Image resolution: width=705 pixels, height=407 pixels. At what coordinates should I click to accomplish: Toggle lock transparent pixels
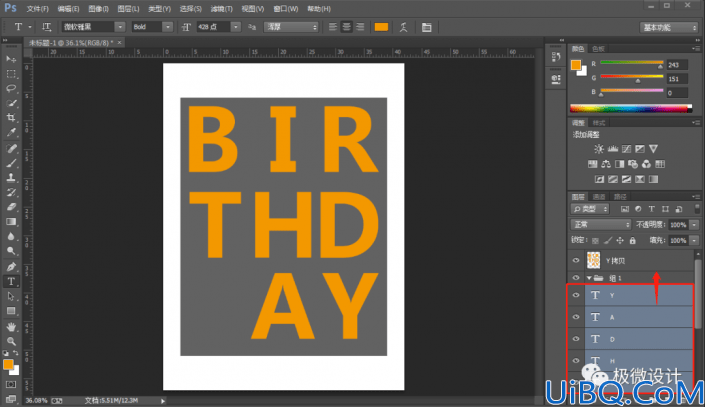[595, 241]
